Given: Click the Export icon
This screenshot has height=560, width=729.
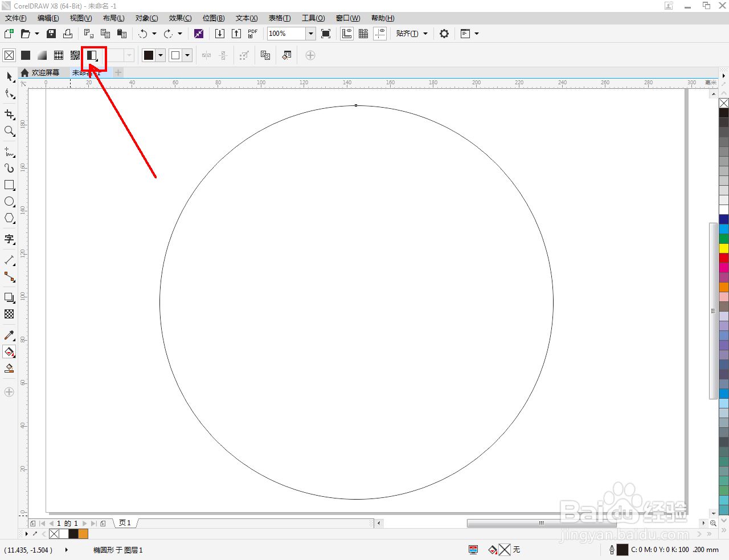Looking at the screenshot, I should coord(236,34).
